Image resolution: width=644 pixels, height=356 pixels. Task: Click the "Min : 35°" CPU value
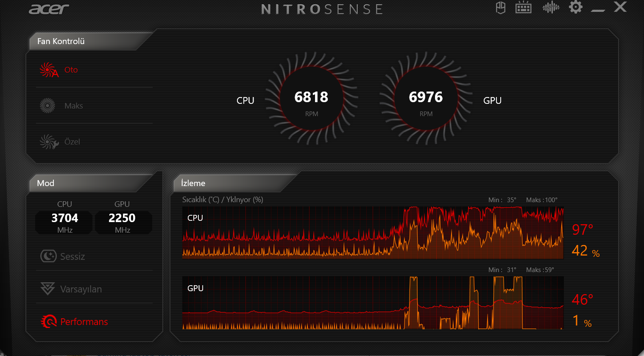pyautogui.click(x=502, y=200)
